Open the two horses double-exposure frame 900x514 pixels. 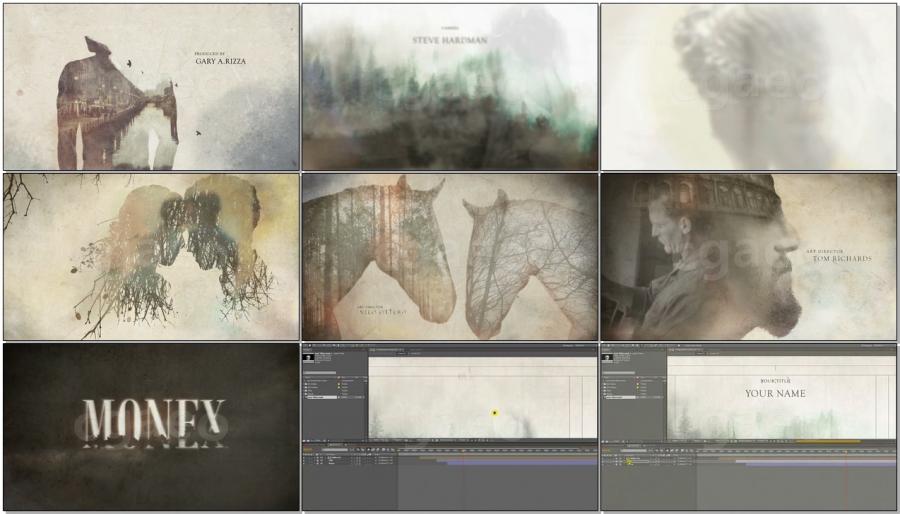(449, 257)
